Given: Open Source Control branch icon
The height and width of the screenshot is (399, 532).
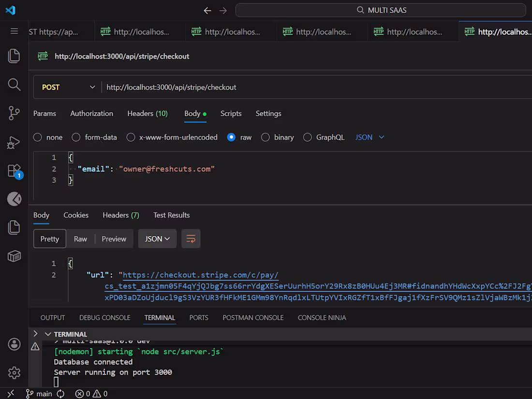Looking at the screenshot, I should (14, 113).
